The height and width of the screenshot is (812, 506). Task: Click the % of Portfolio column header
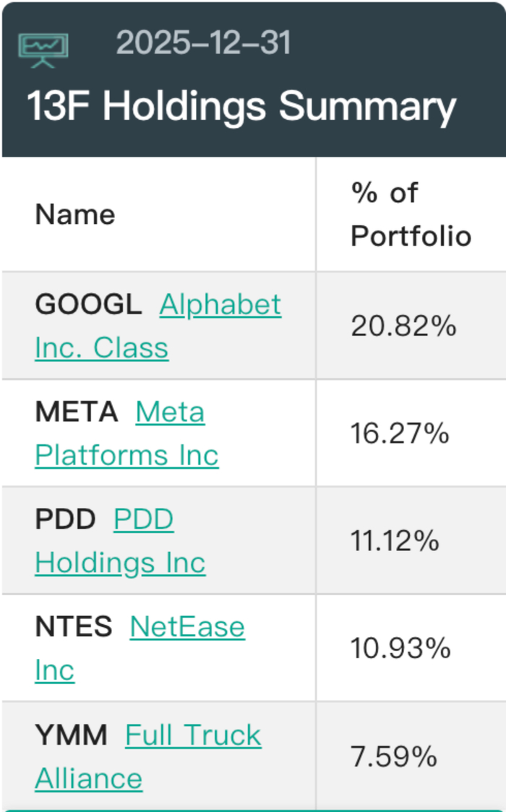(411, 215)
